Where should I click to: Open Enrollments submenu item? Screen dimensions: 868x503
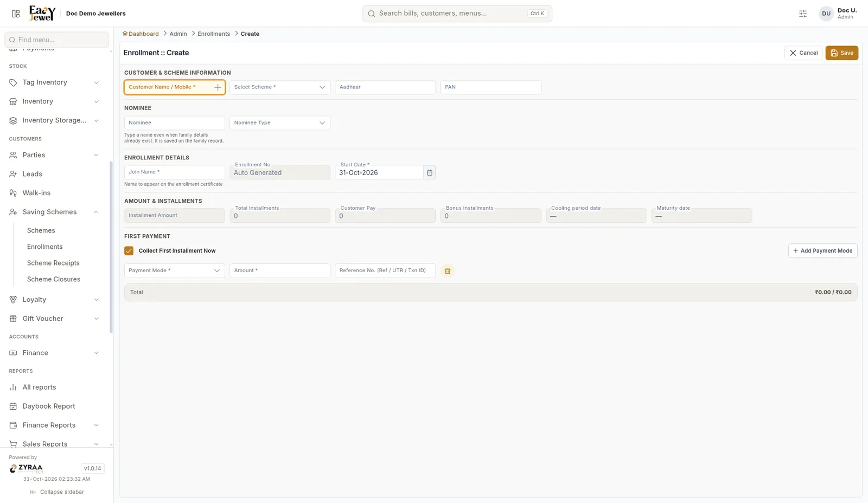coord(45,247)
